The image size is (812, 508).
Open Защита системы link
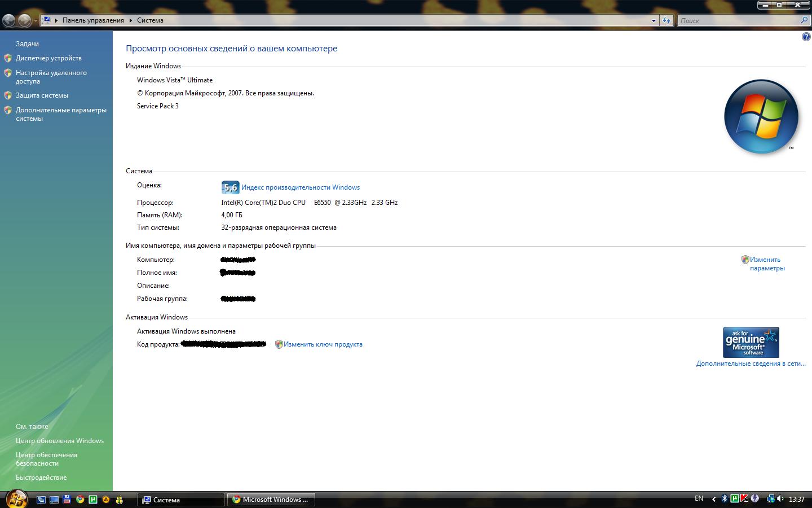(x=42, y=95)
